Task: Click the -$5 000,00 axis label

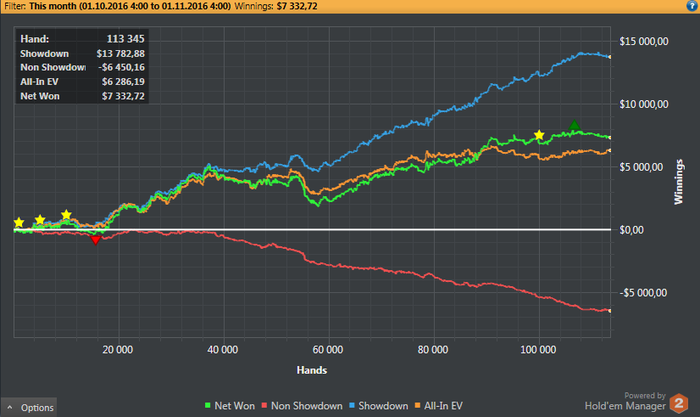Action: tap(643, 293)
